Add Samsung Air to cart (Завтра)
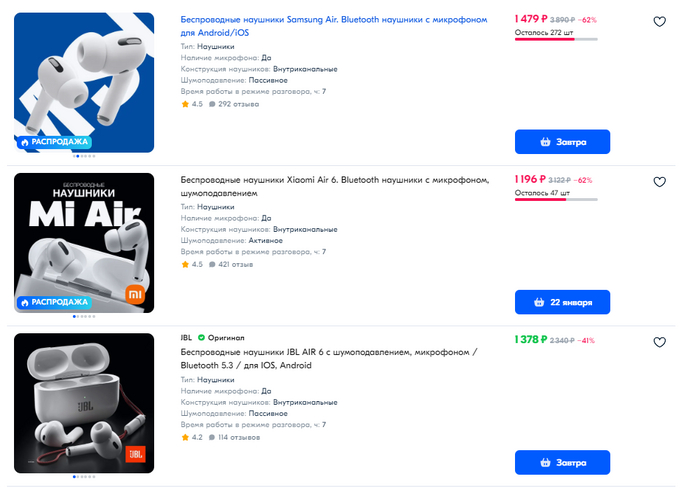The height and width of the screenshot is (488, 700). 562,142
